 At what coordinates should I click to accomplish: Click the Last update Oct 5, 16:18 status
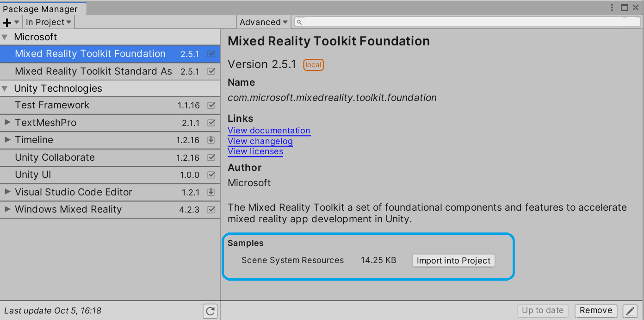[53, 311]
